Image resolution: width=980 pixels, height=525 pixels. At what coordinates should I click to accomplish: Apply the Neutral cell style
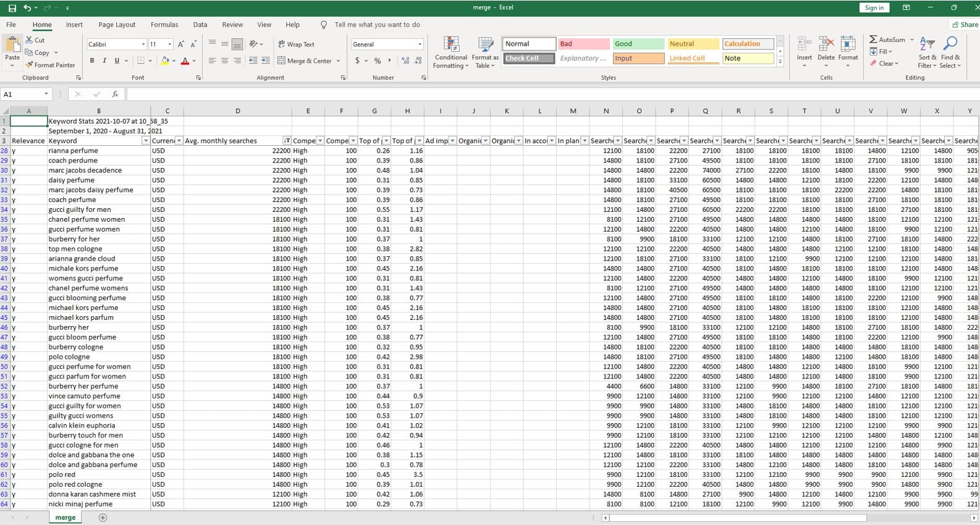point(693,44)
